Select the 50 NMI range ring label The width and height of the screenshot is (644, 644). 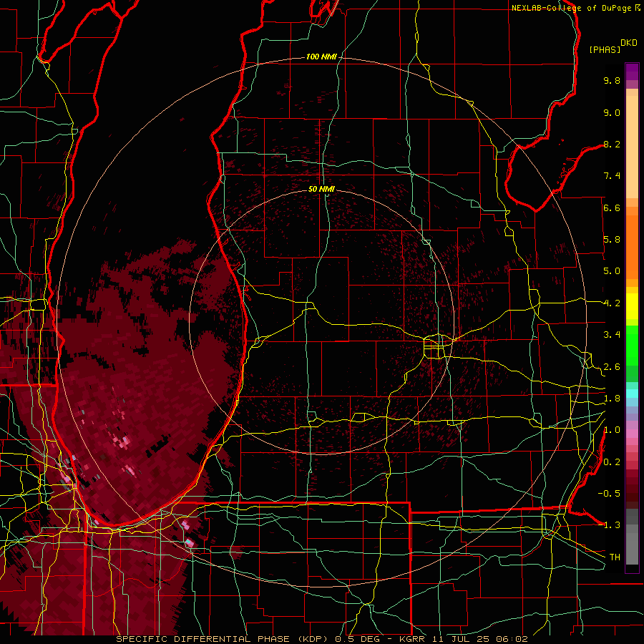pyautogui.click(x=321, y=189)
